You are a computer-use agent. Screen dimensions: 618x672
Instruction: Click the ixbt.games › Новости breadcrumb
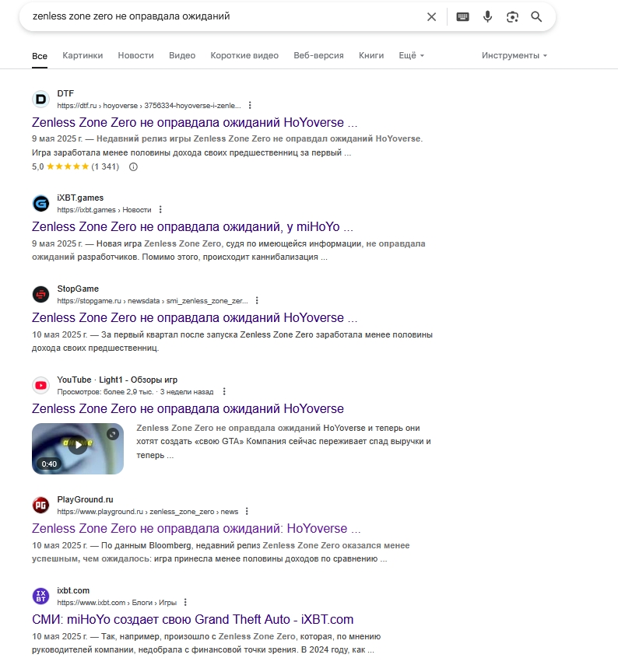pos(104,210)
